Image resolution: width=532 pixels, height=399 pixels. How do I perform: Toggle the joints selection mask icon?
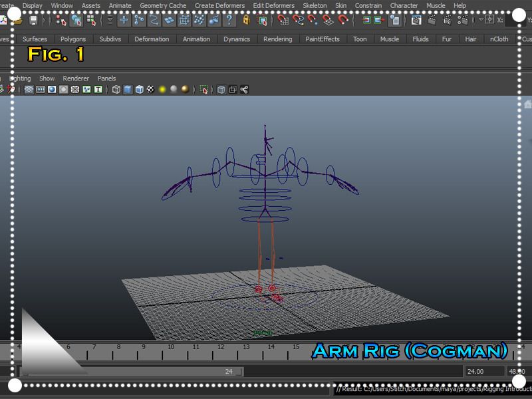point(139,21)
